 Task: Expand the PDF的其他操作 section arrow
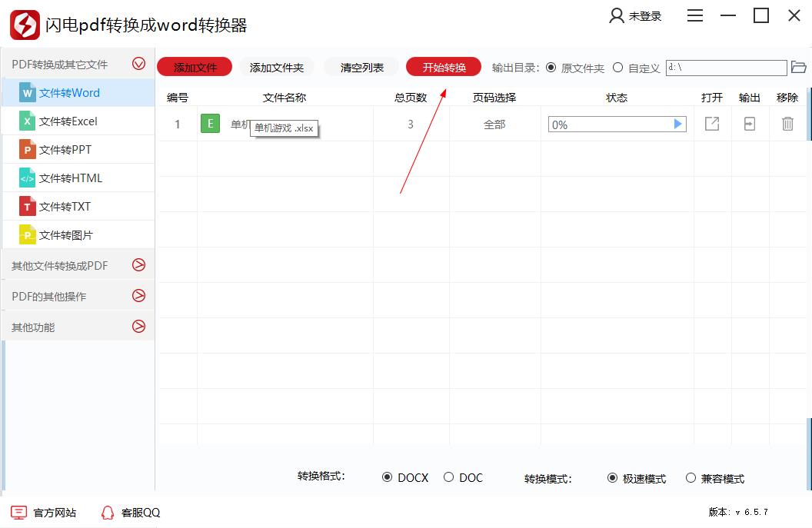coord(138,296)
